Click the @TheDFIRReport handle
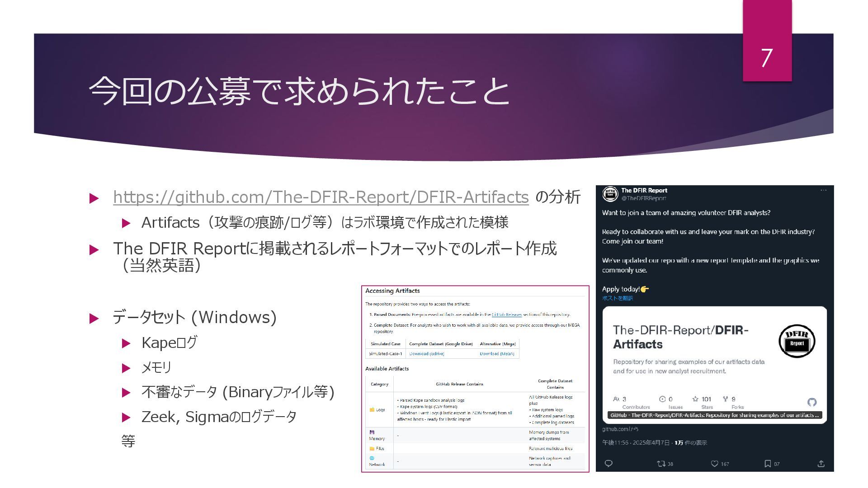Screen dimensions: 868x488 click(x=644, y=198)
